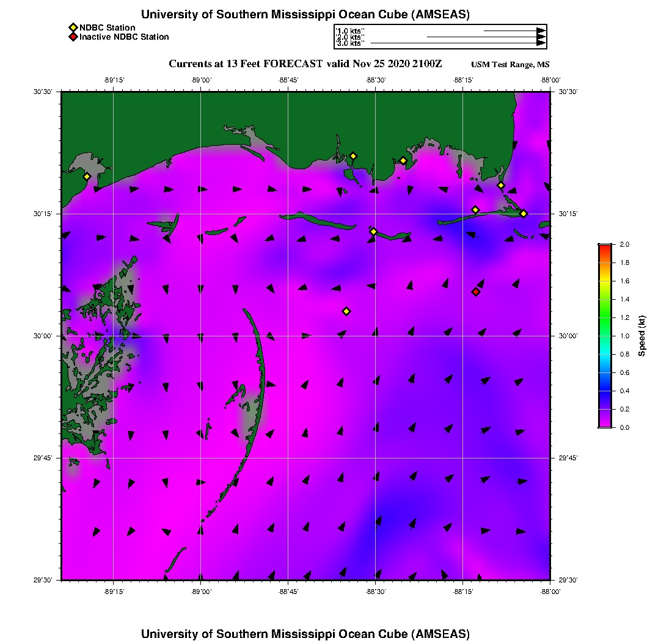This screenshot has width=672, height=641.
Task: Click the header title University of Southern Mississippi Ocean Cube
Action: 305,15
